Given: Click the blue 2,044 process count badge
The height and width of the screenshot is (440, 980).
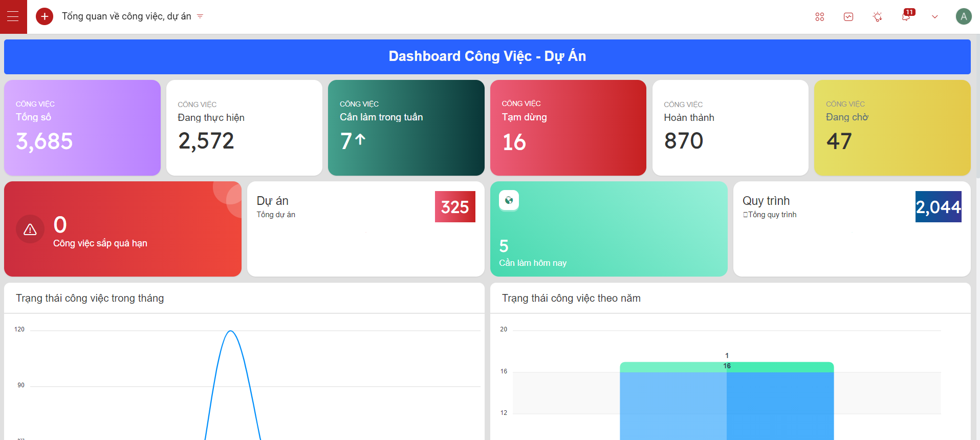Looking at the screenshot, I should pos(938,207).
